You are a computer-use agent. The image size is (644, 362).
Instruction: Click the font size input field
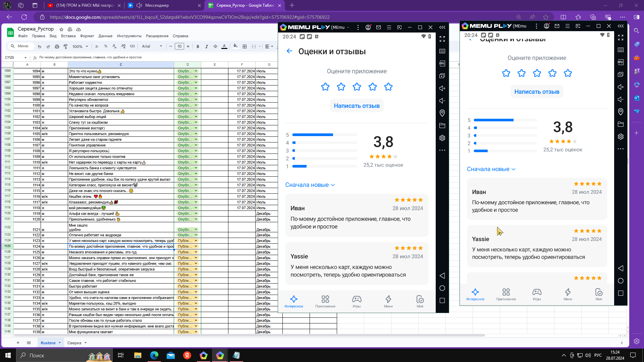coord(179,47)
